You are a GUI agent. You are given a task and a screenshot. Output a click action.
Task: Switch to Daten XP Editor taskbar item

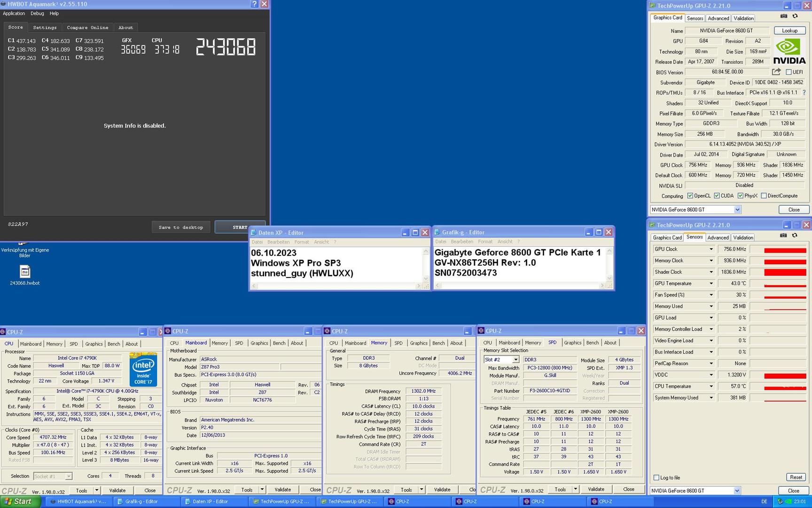[214, 501]
